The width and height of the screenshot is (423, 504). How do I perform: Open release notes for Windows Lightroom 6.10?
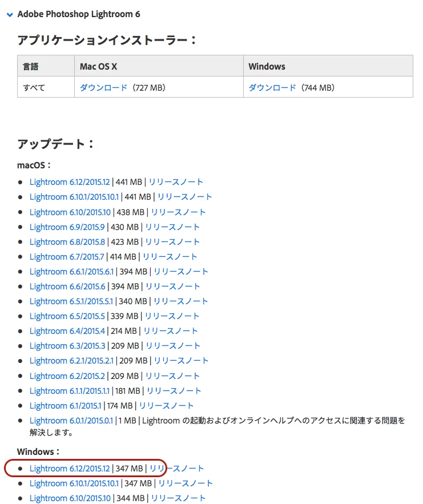pos(178,498)
